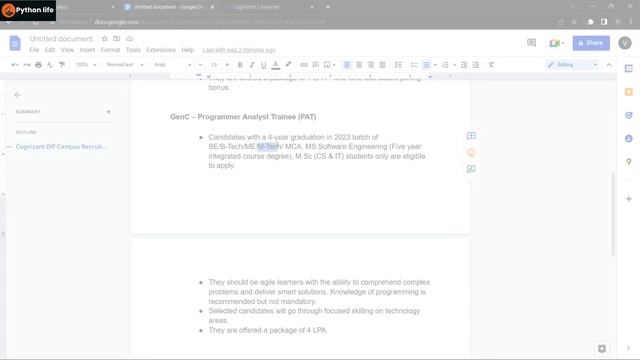
Task: Toggle italic formatting
Action: click(252, 65)
